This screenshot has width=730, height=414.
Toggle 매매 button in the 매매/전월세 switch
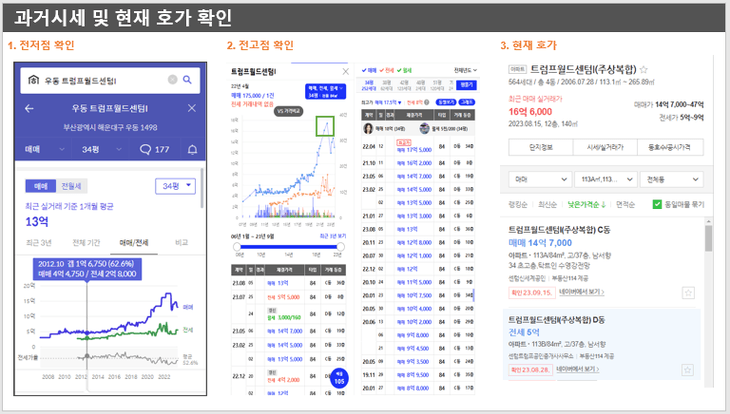(41, 186)
